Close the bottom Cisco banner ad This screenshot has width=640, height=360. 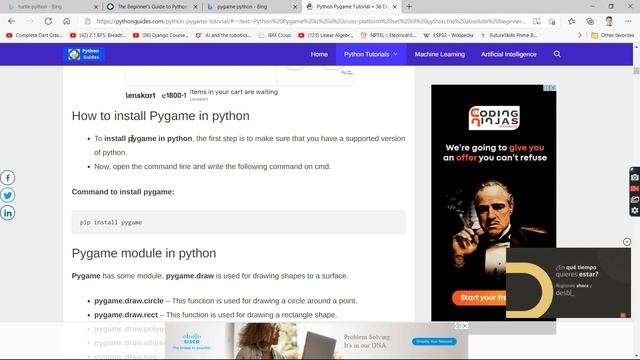tap(464, 326)
